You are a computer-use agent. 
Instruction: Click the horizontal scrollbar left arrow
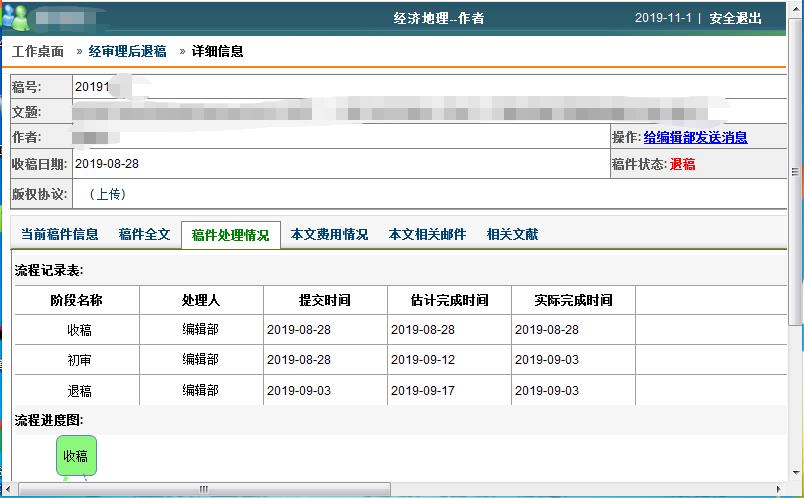point(8,489)
